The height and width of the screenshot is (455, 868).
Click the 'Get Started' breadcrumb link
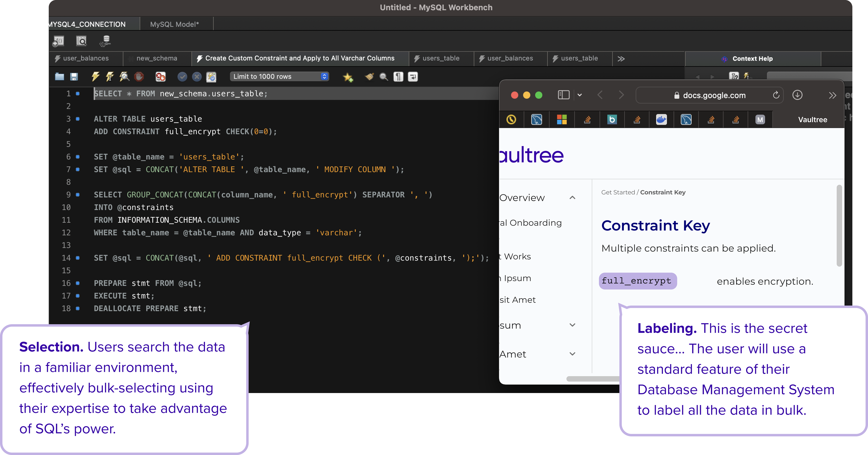click(x=618, y=192)
